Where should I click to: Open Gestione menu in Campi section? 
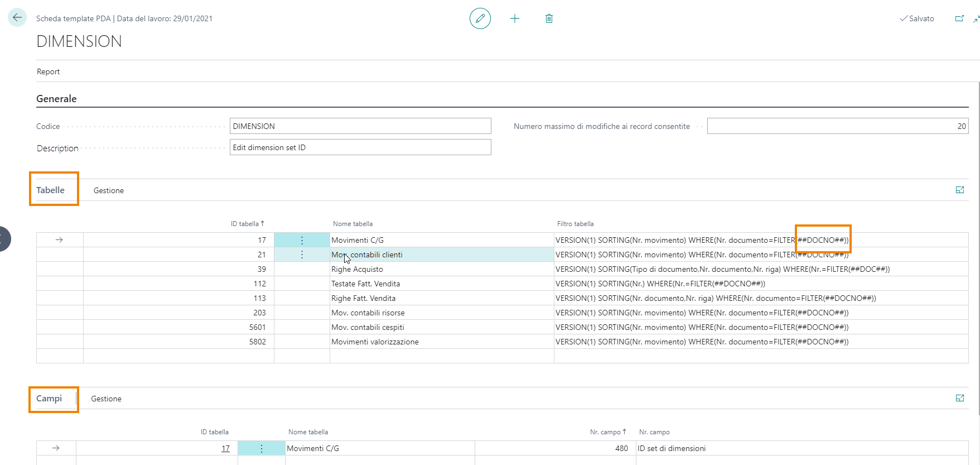106,399
